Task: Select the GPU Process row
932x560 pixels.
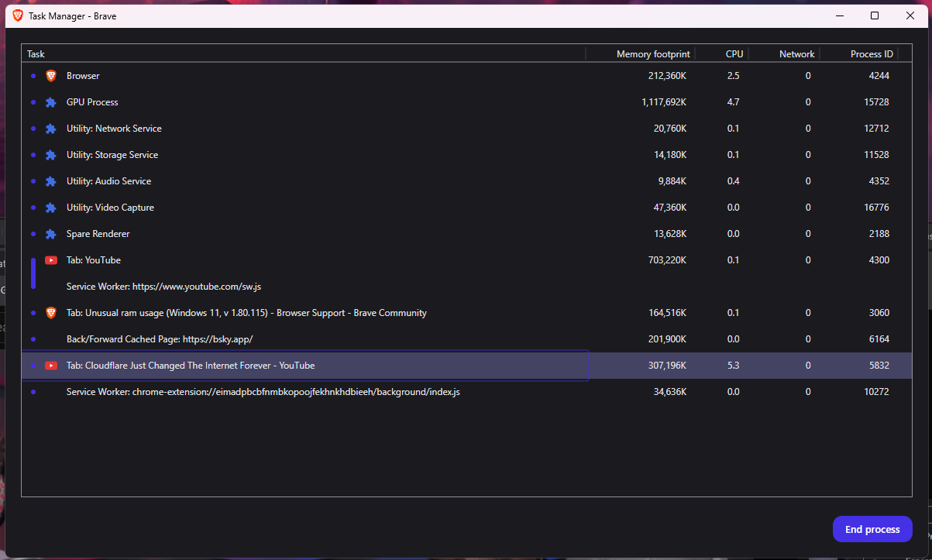Action: [x=466, y=102]
